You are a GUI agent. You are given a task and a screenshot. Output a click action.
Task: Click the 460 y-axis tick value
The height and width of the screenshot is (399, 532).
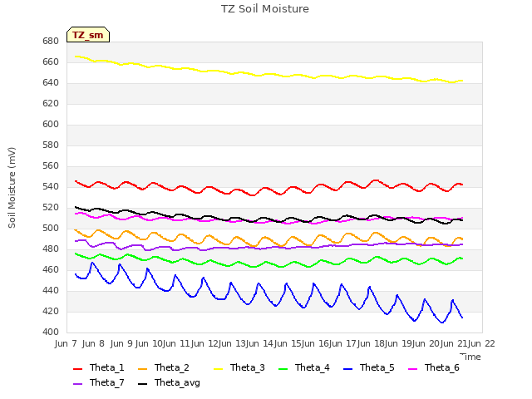pos(51,269)
